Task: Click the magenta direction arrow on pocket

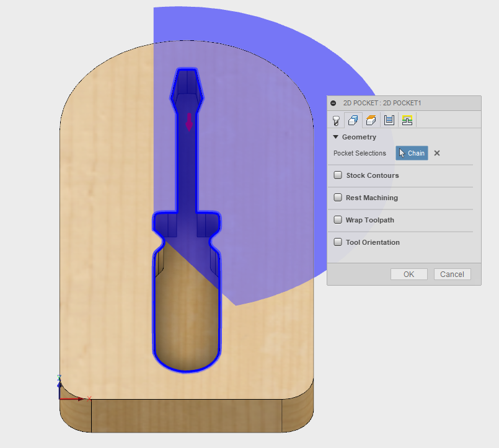Action: 189,122
